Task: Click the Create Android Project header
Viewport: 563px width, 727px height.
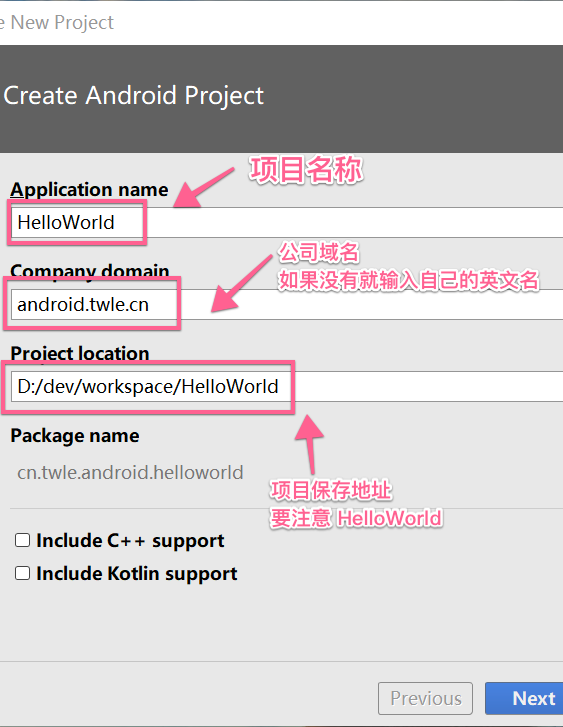Action: coord(134,96)
